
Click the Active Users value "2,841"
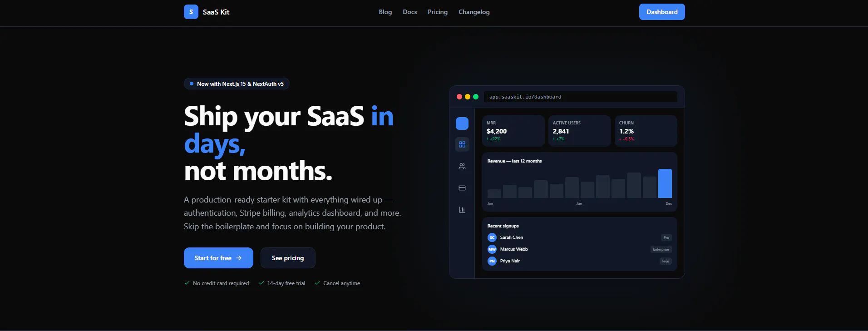(x=561, y=131)
